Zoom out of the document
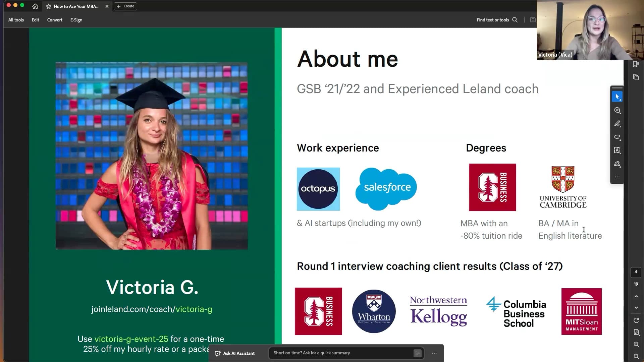The height and width of the screenshot is (362, 644). coord(636,356)
